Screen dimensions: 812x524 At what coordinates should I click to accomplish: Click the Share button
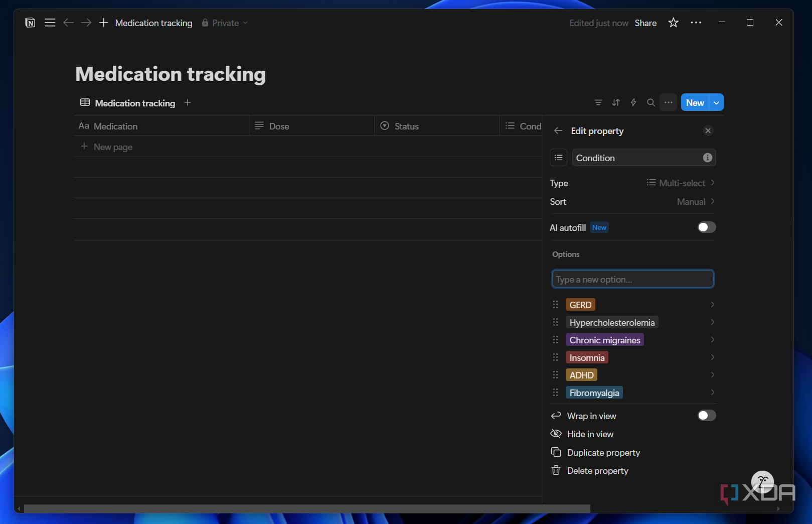645,23
